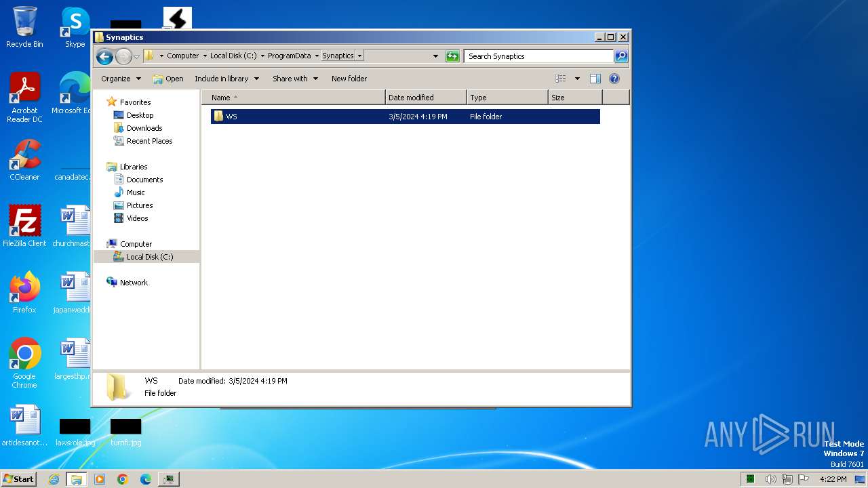Open the selected WS folder via Open
Image resolution: width=868 pixels, height=488 pixels.
[168, 79]
